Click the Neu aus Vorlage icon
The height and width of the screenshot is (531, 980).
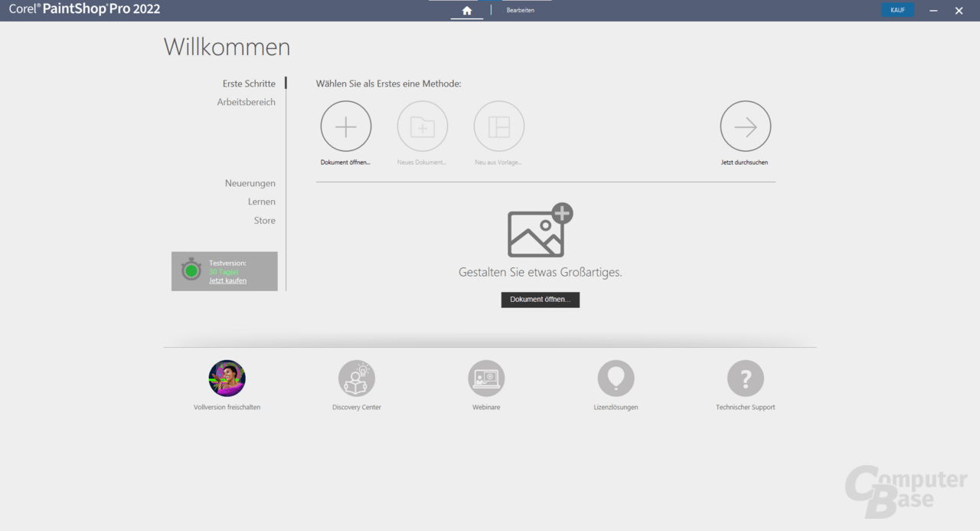coord(498,125)
